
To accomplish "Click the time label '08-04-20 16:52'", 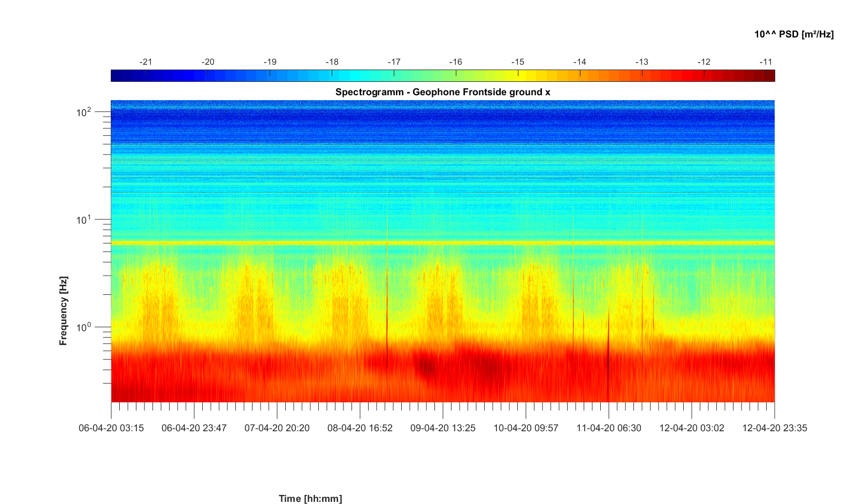I will [x=360, y=428].
